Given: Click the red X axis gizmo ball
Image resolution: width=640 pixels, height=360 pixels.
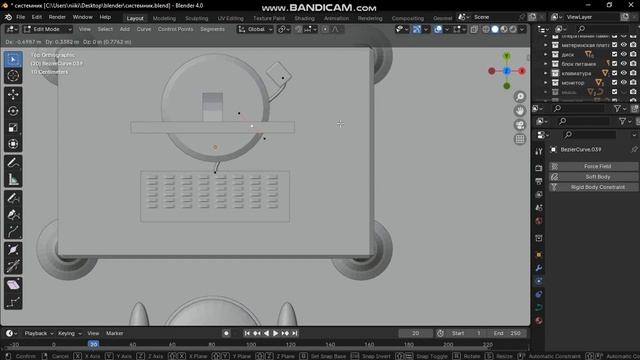Looking at the screenshot, I should pyautogui.click(x=522, y=71).
